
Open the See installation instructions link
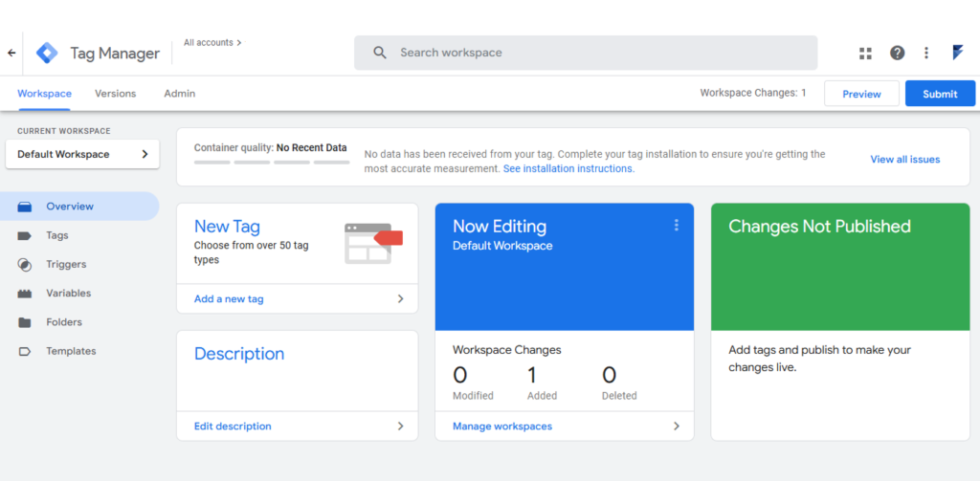[x=568, y=168]
